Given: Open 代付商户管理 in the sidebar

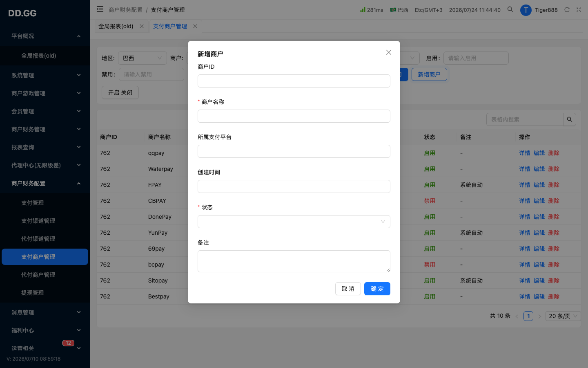Looking at the screenshot, I should [45, 275].
